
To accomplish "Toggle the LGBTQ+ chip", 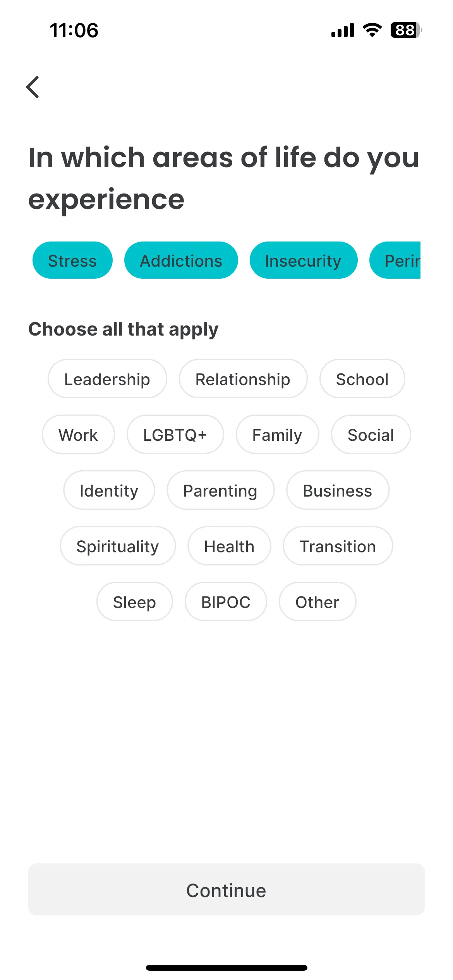I will (x=175, y=435).
